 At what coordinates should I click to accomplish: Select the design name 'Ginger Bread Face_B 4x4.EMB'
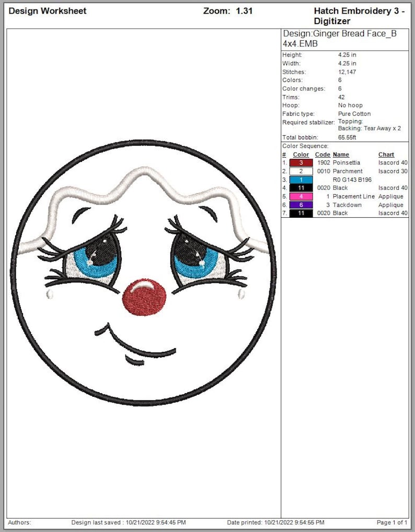[340, 39]
